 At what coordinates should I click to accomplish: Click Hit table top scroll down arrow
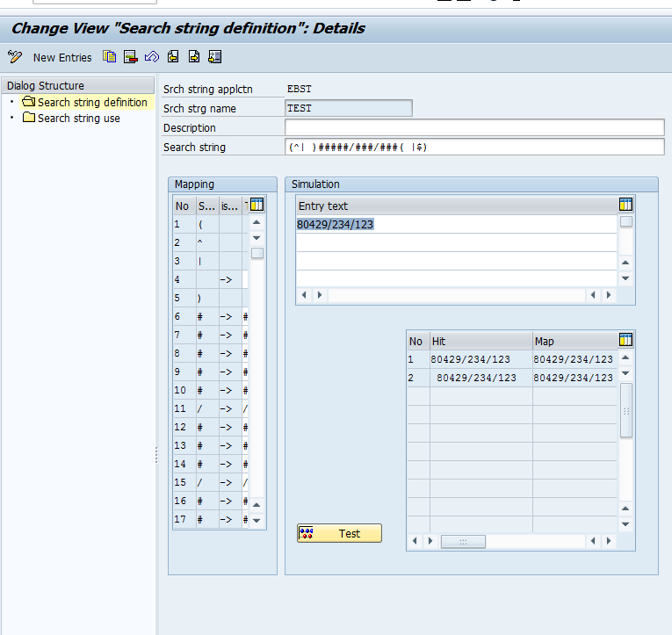pos(625,373)
